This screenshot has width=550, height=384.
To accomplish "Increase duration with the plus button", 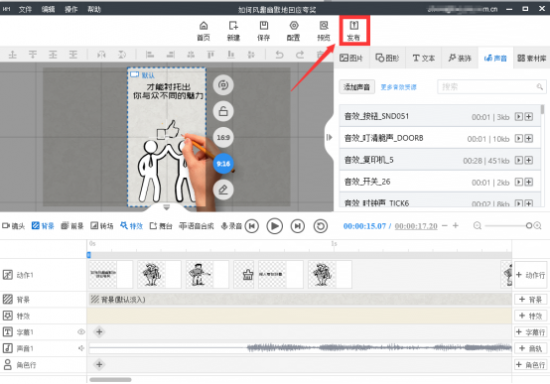I will pyautogui.click(x=456, y=226).
